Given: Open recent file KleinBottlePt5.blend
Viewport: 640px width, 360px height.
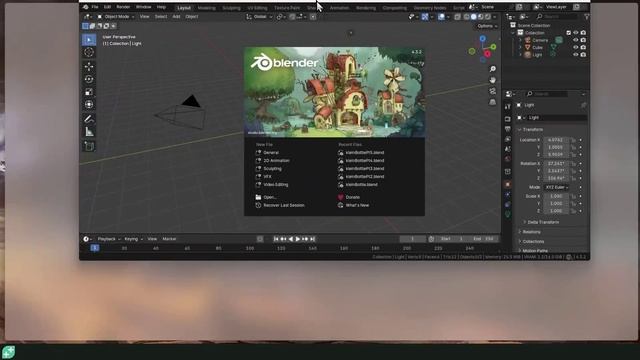Looking at the screenshot, I should (x=364, y=153).
